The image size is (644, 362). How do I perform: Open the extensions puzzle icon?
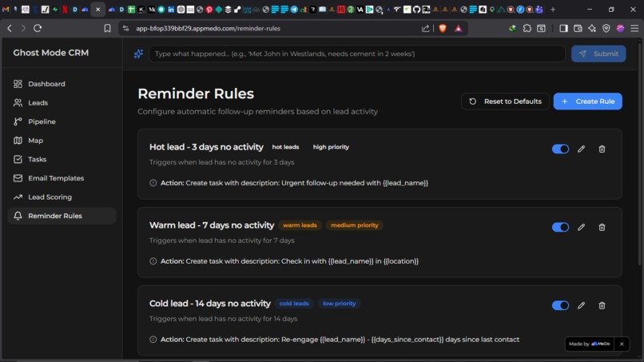pos(527,28)
